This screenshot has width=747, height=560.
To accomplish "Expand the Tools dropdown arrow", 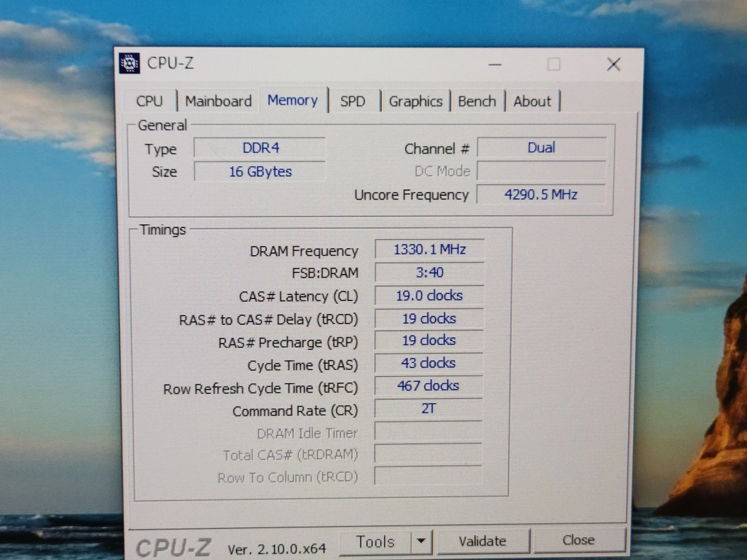I will (421, 541).
